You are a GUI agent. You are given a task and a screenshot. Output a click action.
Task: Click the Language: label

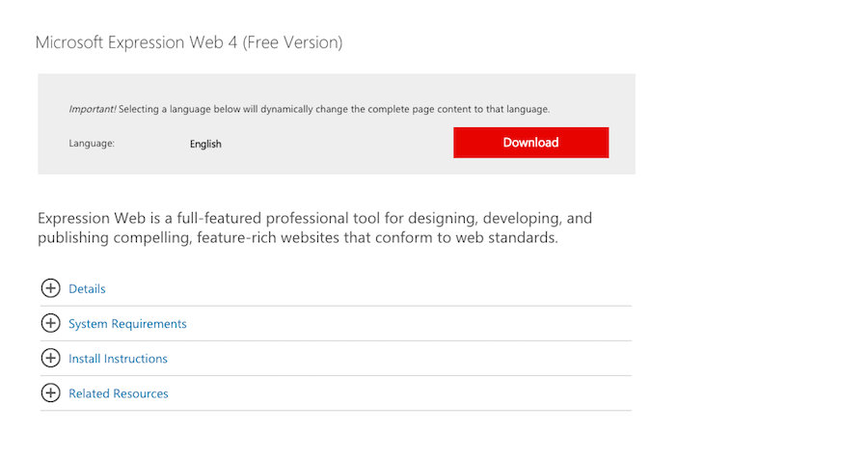92,144
